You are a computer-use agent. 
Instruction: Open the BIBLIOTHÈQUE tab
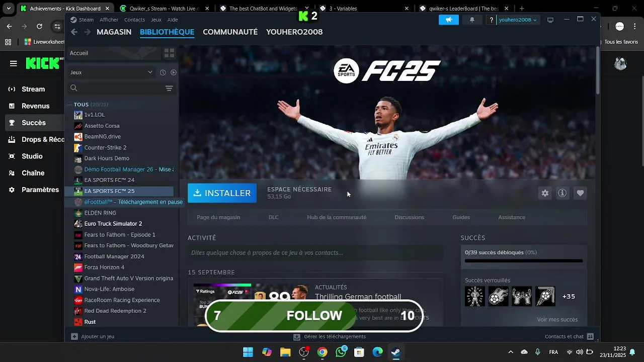[x=167, y=32]
